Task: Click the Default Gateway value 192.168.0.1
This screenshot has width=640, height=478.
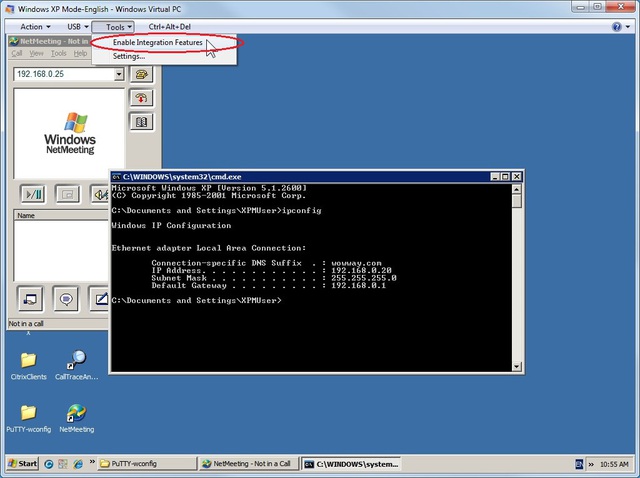Action: tap(358, 285)
